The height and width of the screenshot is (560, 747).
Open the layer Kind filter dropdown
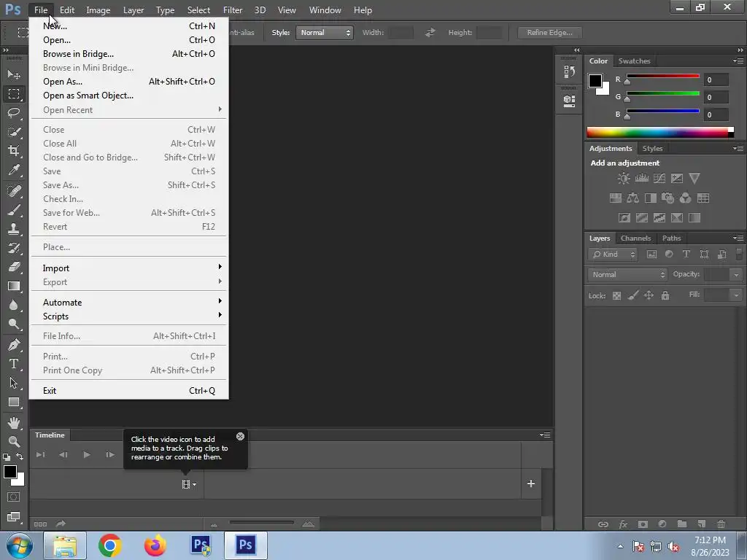[x=613, y=254]
